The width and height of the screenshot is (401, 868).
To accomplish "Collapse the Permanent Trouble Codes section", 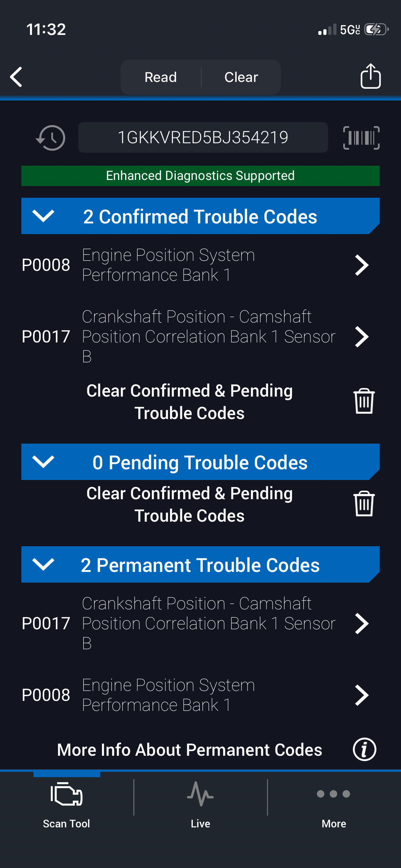I will 43,564.
